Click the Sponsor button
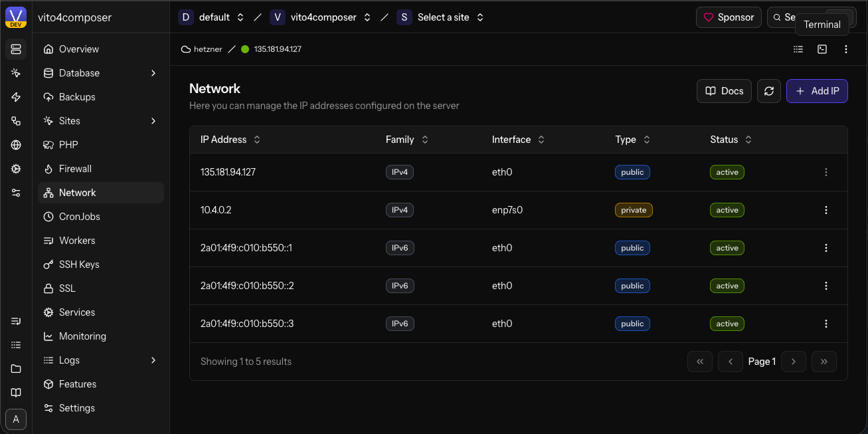The image size is (868, 434). [x=729, y=17]
